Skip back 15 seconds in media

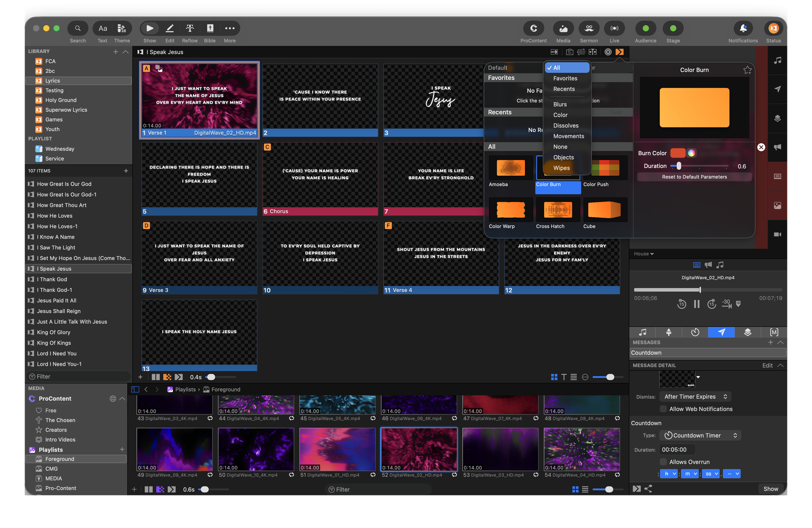click(681, 304)
